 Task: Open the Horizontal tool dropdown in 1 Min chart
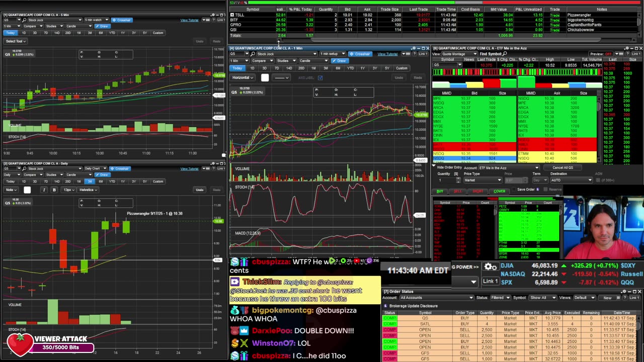coord(243,77)
